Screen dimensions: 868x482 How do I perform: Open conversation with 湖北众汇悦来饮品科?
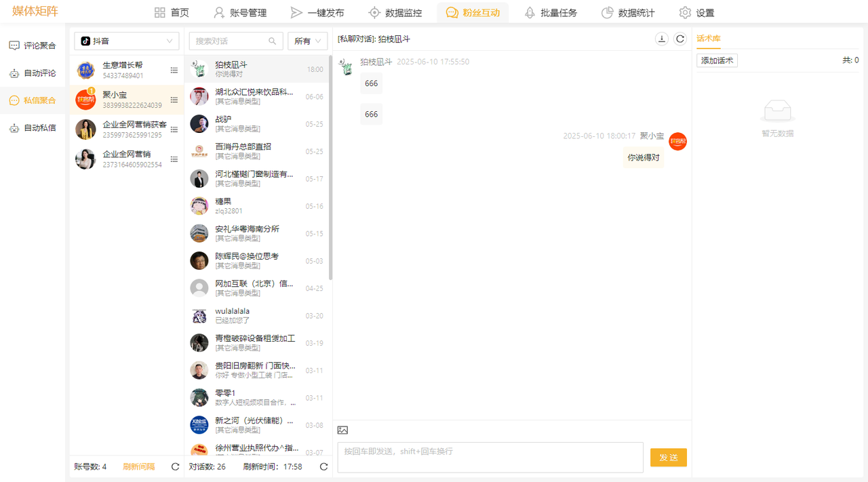258,96
